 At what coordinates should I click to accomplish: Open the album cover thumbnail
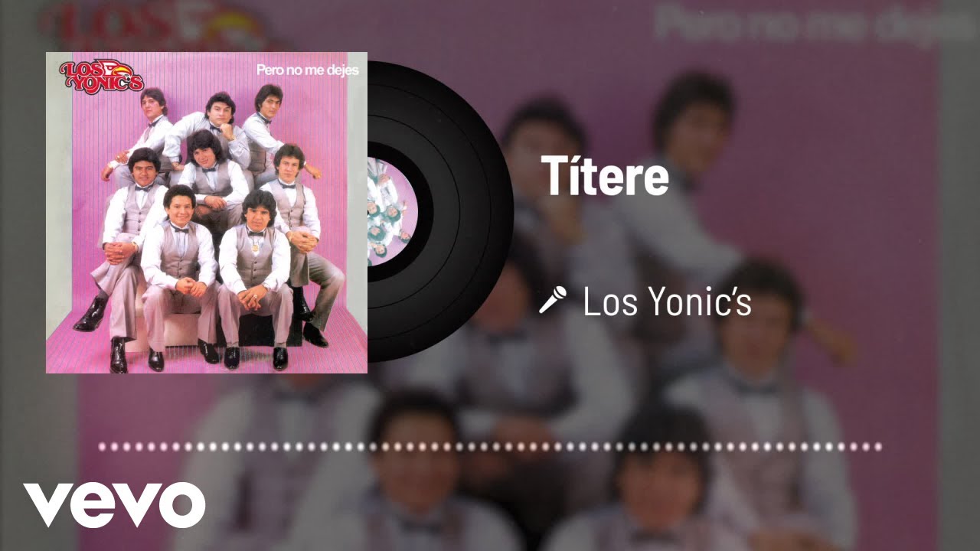click(x=207, y=213)
